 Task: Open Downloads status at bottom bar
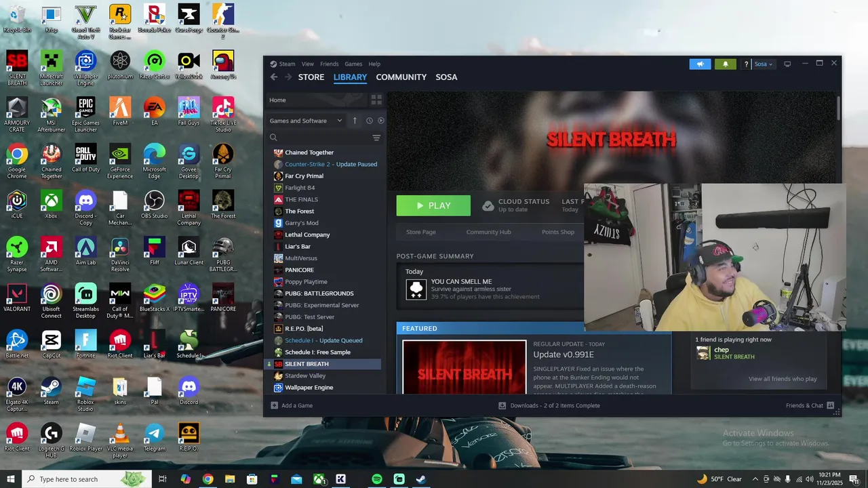pos(549,405)
